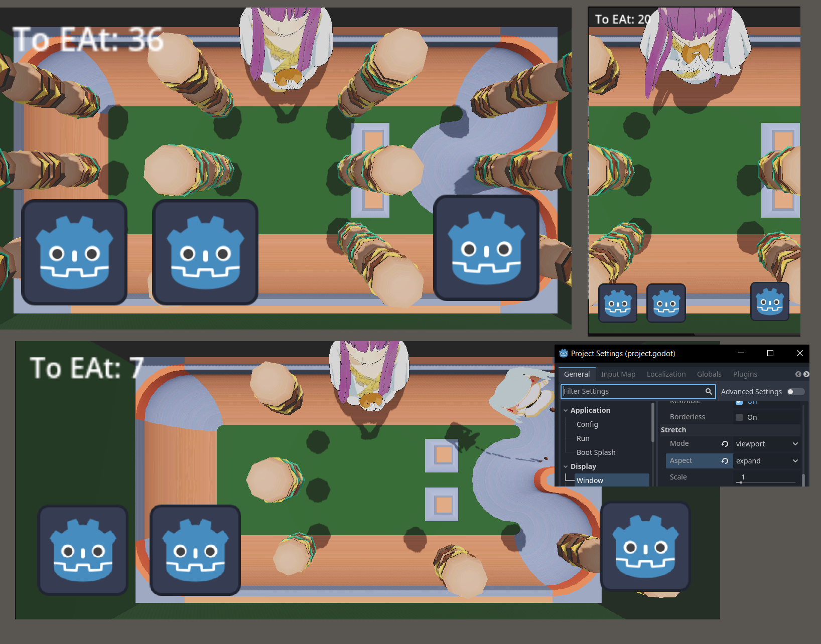Switch to the General tab
The height and width of the screenshot is (644, 821).
577,374
